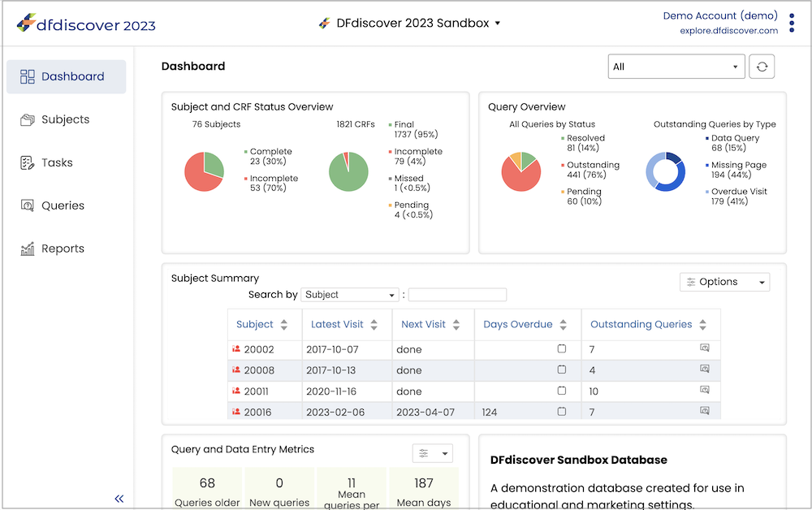Click the red subject icon beside 20008
812x510 pixels.
coord(236,370)
